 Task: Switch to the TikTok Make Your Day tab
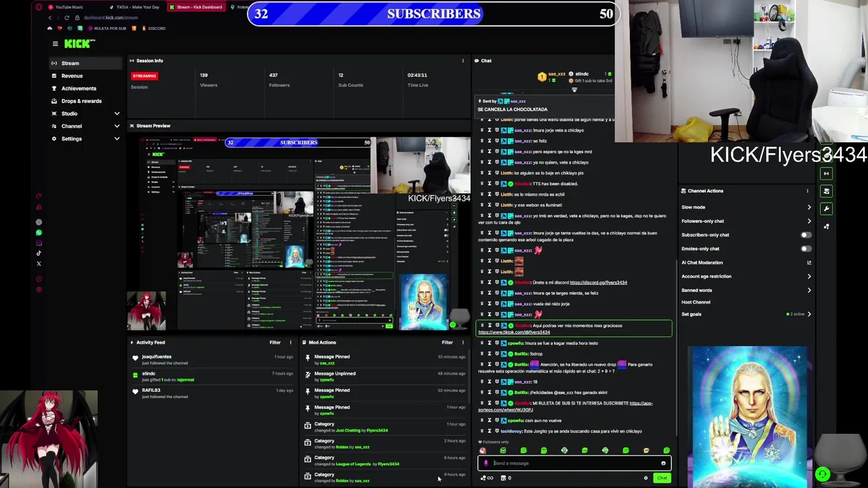tap(134, 7)
